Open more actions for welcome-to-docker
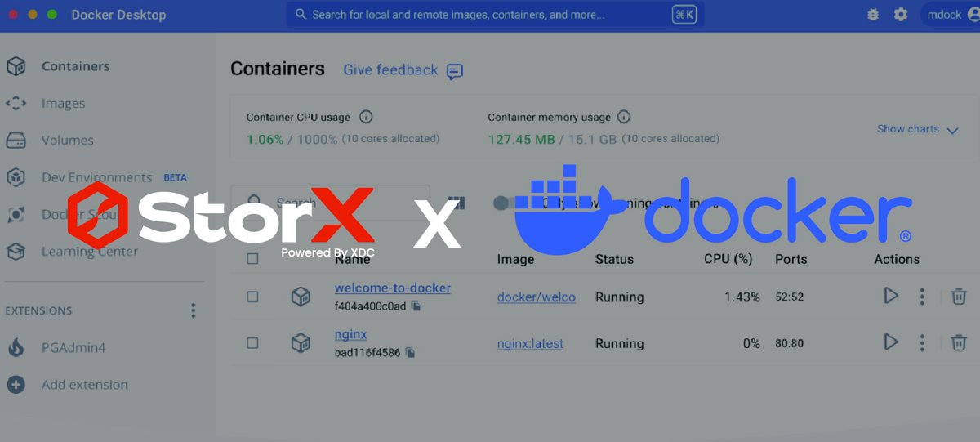Viewport: 980px width, 442px height. (922, 297)
